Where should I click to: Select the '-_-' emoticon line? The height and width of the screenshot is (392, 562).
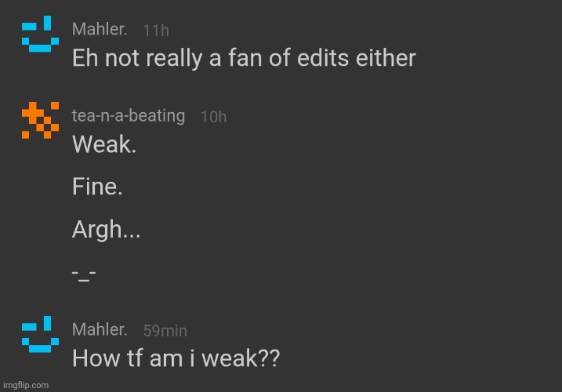point(83,274)
